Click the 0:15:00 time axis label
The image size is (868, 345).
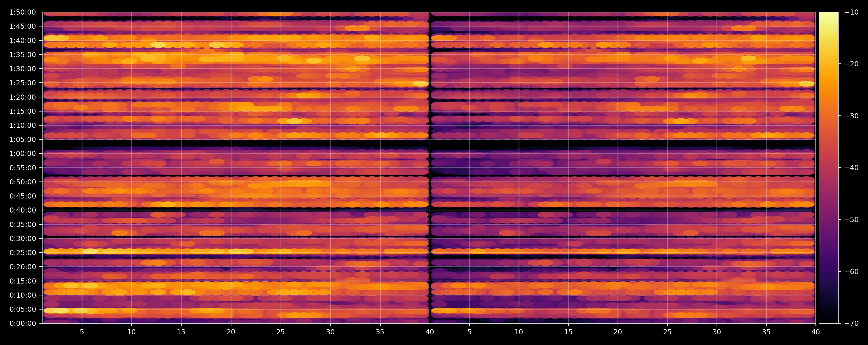[x=22, y=281]
